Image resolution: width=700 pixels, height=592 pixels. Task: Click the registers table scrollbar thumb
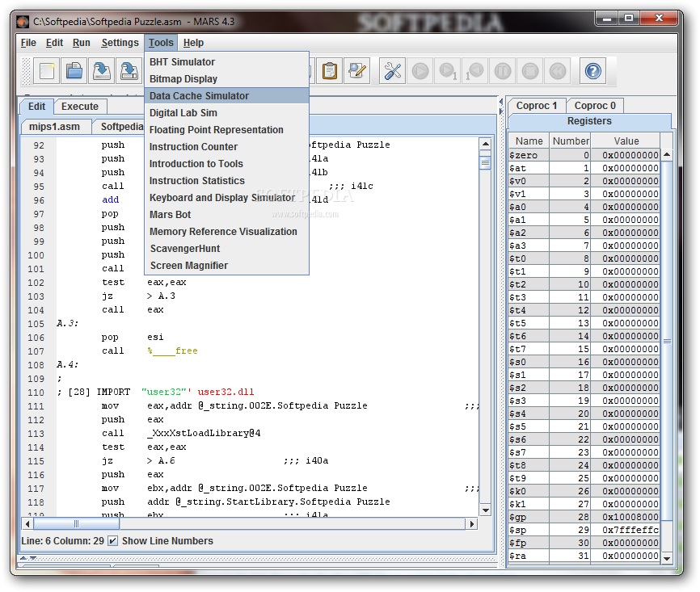(x=667, y=342)
